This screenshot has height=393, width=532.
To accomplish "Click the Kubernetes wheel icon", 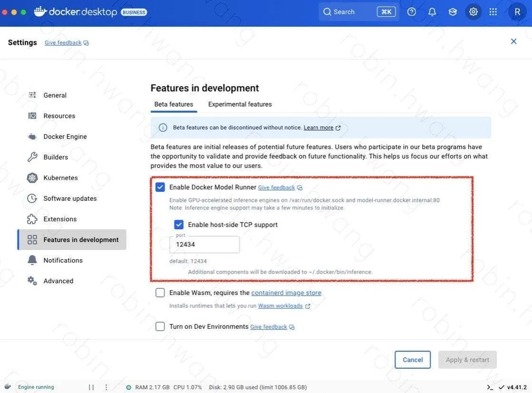I will point(32,177).
